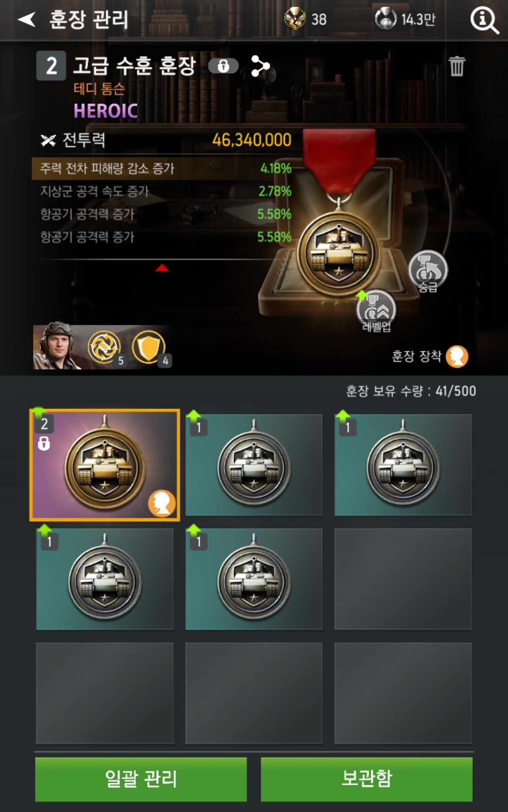Tap the 승급 promotion icon
Viewport: 508px width, 812px height.
(428, 271)
